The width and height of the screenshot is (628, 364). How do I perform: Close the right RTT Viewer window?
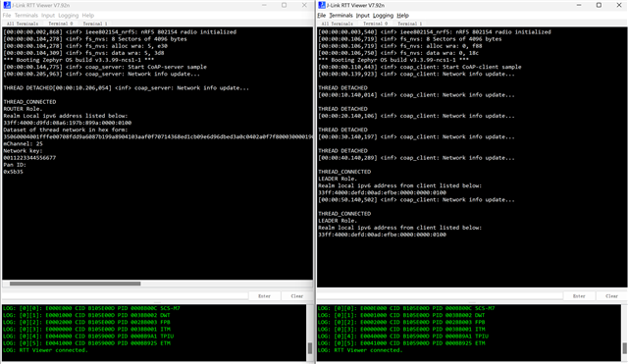click(619, 5)
